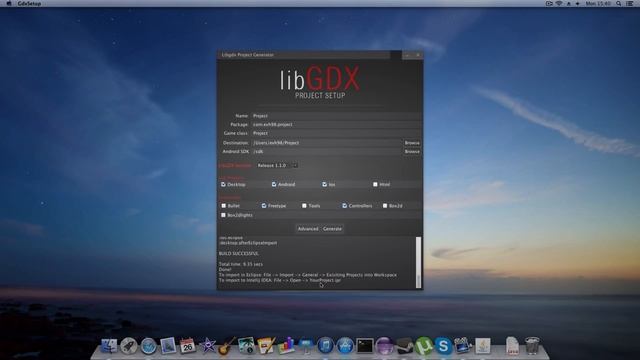Toggle the Controllers extension checkbox
The height and width of the screenshot is (360, 640).
click(x=344, y=206)
